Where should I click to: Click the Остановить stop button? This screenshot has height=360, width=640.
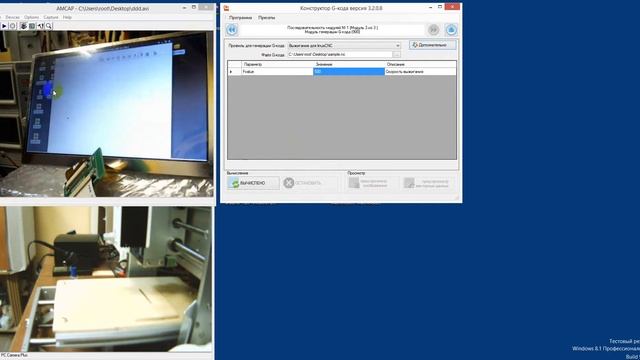pyautogui.click(x=309, y=183)
